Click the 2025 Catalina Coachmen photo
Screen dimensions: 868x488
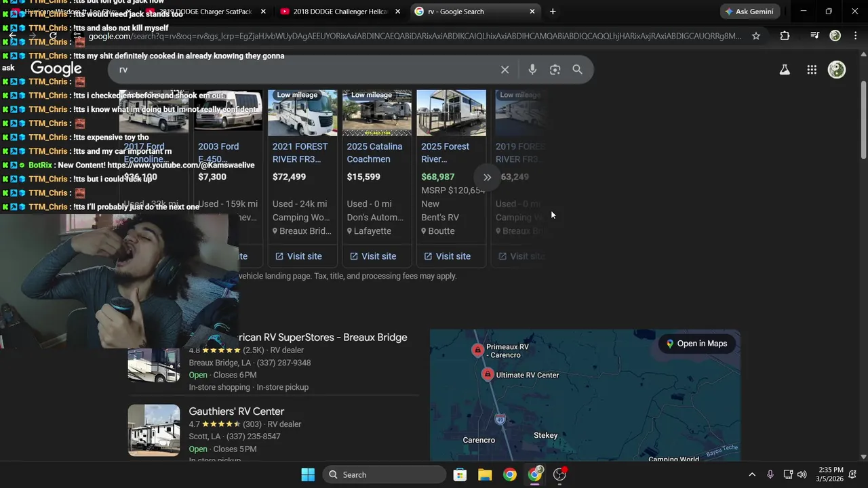point(377,113)
